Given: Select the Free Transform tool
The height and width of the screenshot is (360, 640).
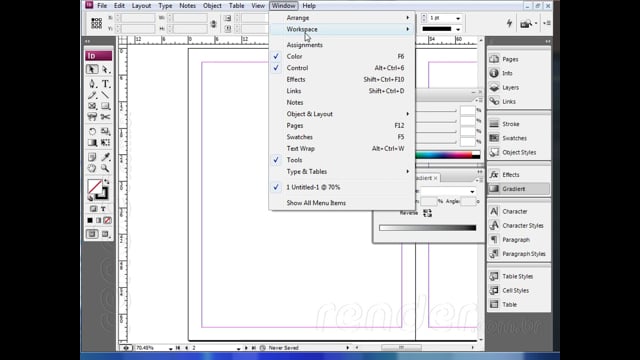Looking at the screenshot, I should (x=106, y=143).
